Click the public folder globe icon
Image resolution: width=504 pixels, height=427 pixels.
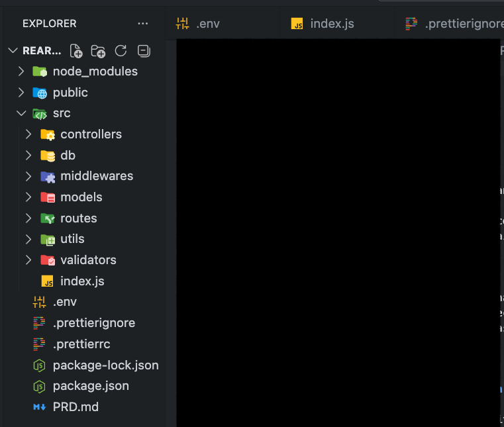(40, 93)
